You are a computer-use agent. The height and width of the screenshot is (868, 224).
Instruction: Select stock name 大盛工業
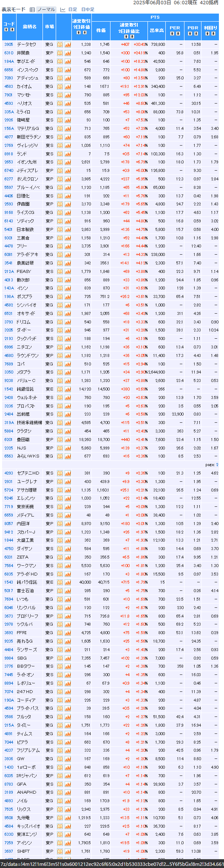point(25,540)
